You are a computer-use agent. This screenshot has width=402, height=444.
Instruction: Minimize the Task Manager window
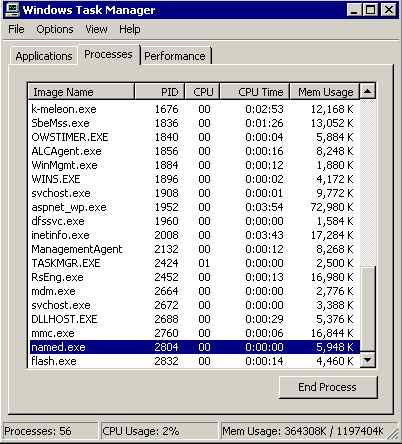coord(354,10)
